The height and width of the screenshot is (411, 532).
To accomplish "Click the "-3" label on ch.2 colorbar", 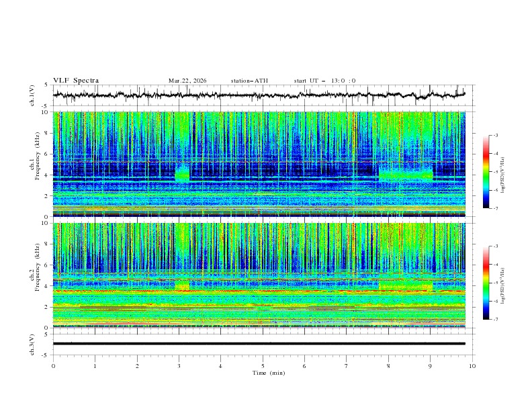I will pos(496,246).
